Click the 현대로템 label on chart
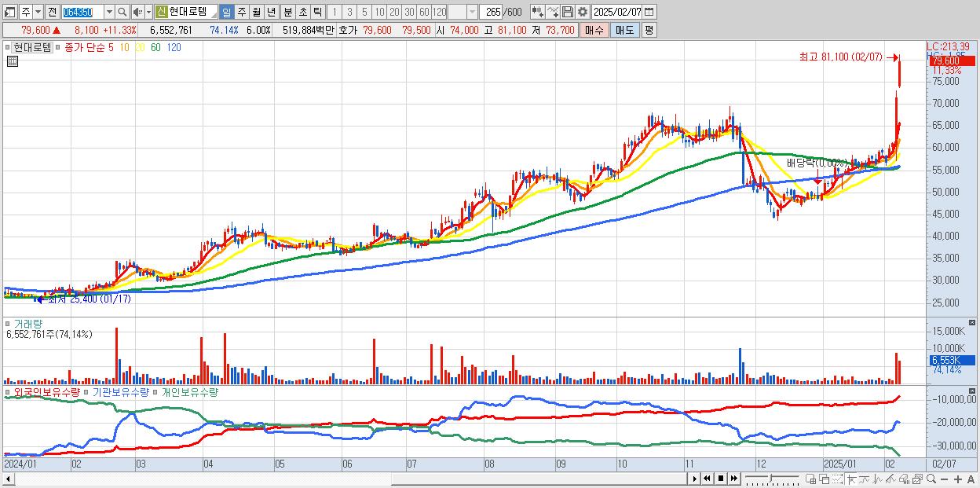 click(32, 47)
